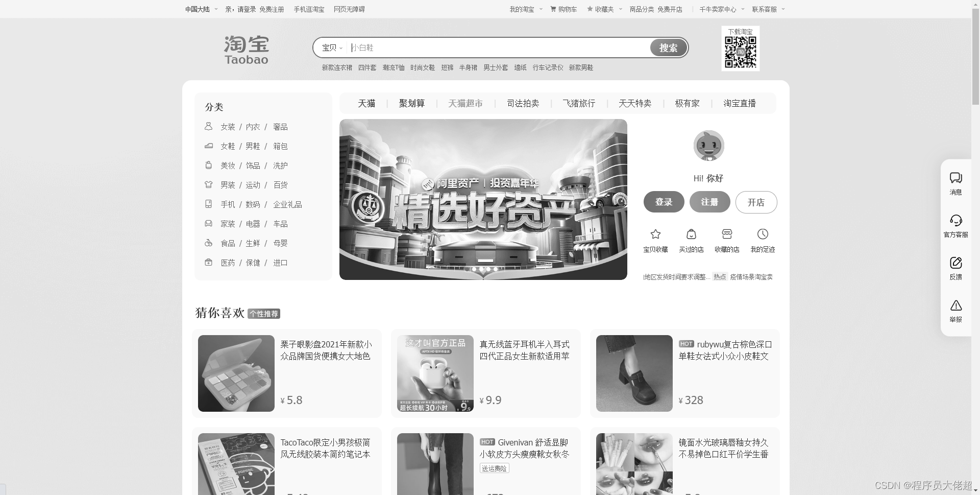Open the 淘宝直播 tab
The height and width of the screenshot is (495, 980).
point(740,103)
